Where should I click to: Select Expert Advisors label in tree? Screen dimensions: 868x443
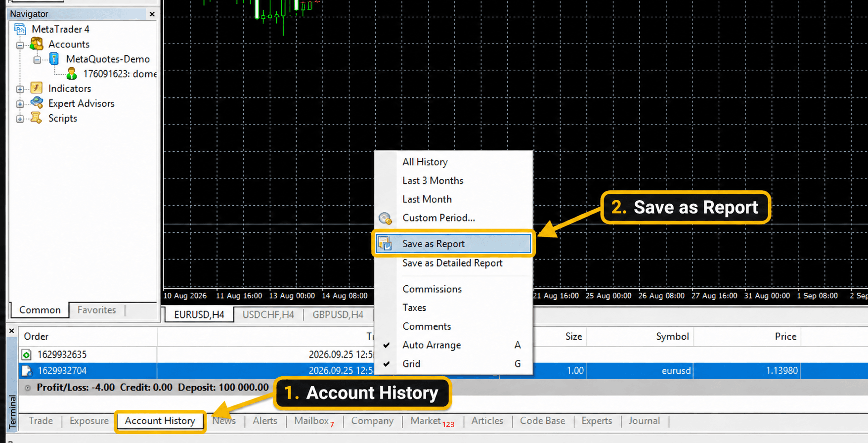coord(81,103)
